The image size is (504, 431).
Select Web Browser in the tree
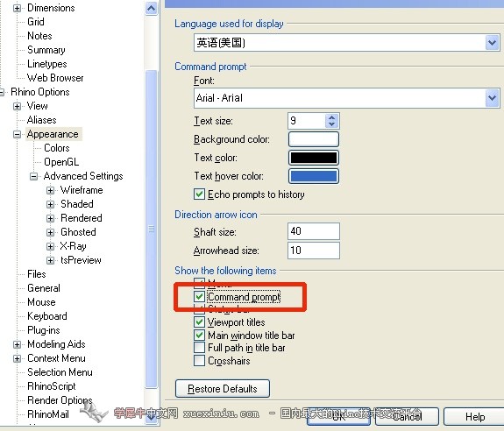pyautogui.click(x=55, y=78)
